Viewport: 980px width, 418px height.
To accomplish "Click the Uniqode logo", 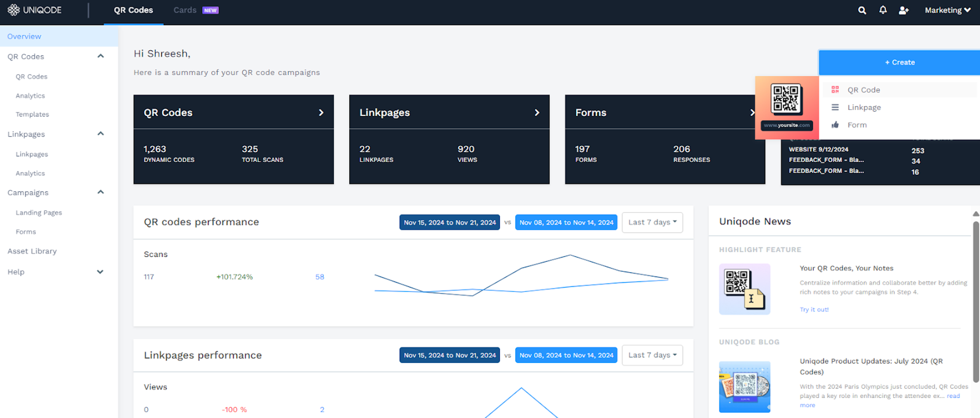I will [35, 10].
